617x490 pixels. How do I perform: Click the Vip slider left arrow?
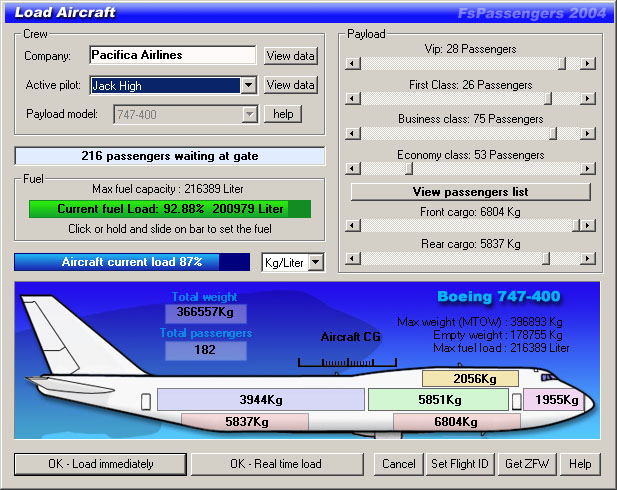353,63
